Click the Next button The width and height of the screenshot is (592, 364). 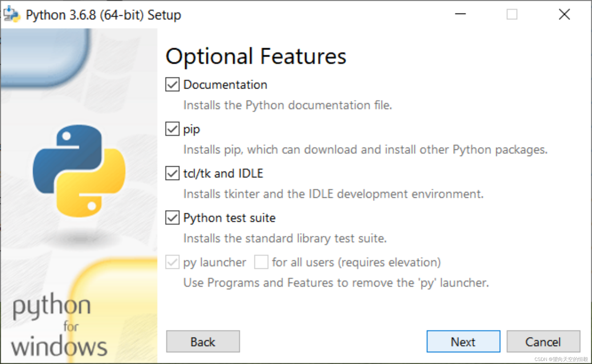pyautogui.click(x=463, y=342)
